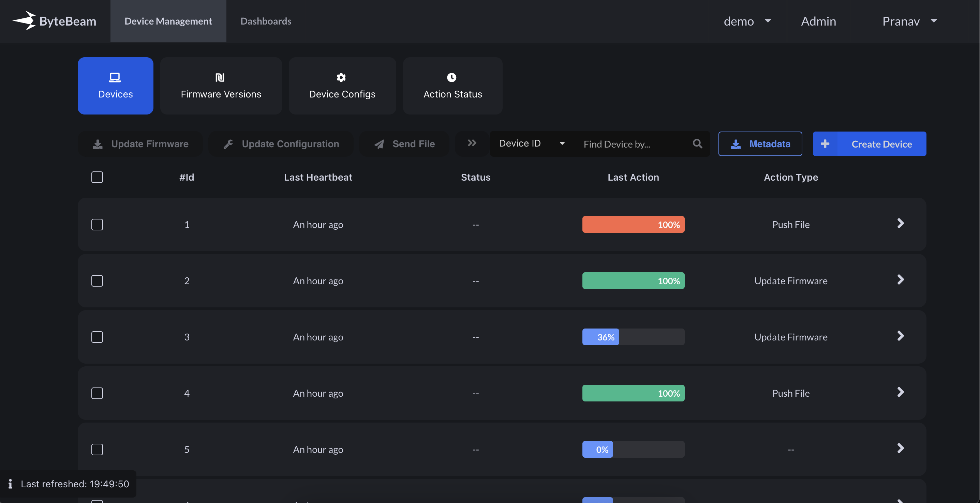Click the double-chevron more actions icon
This screenshot has height=503, width=980.
pos(472,143)
